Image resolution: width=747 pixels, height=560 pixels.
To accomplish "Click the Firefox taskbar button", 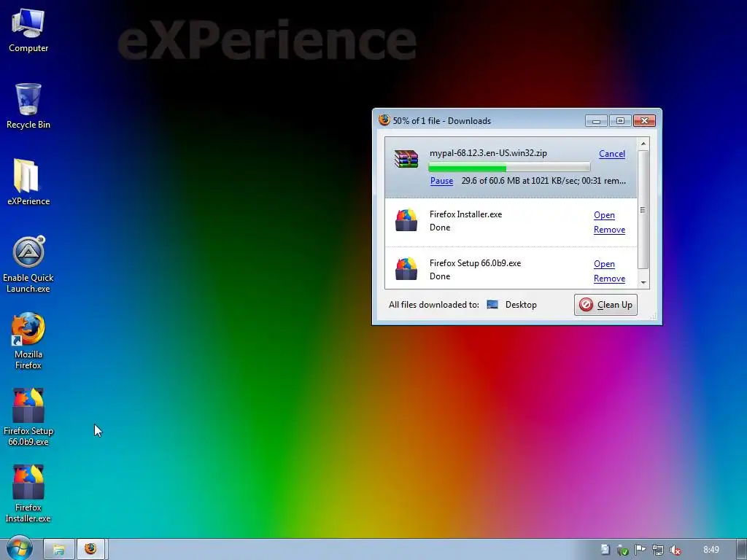I will (x=90, y=549).
